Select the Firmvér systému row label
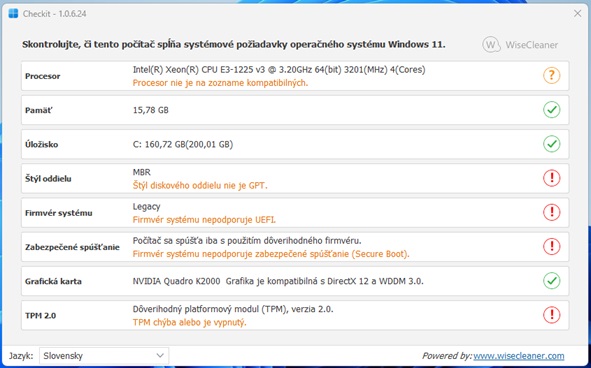The image size is (591, 368). click(58, 213)
